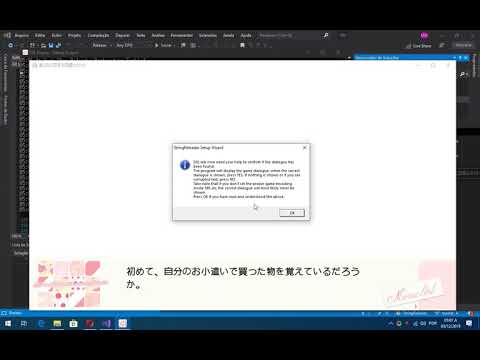Image resolution: width=480 pixels, height=360 pixels.
Task: Click the search magnifier icon in title bar
Action: pos(326,35)
